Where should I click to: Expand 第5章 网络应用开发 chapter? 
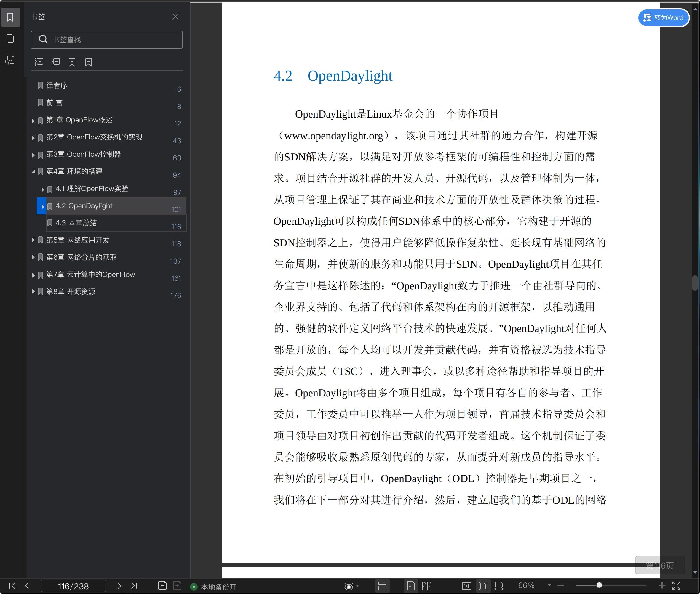point(33,240)
